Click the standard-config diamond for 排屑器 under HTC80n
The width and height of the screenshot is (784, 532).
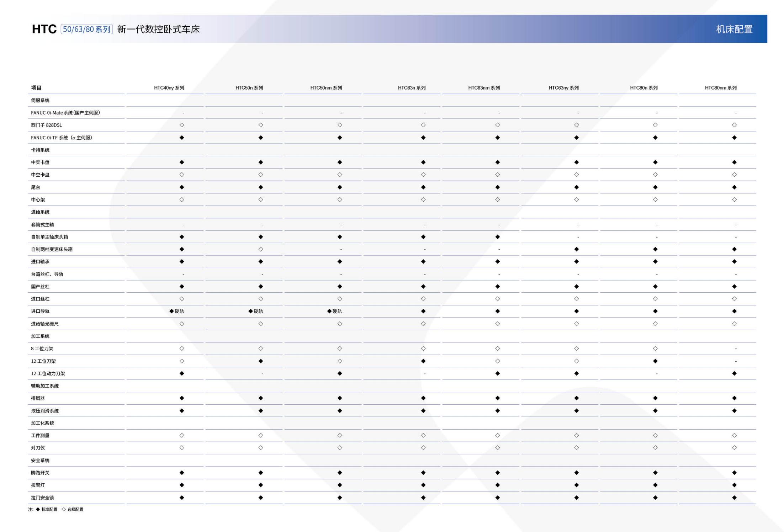tap(656, 398)
